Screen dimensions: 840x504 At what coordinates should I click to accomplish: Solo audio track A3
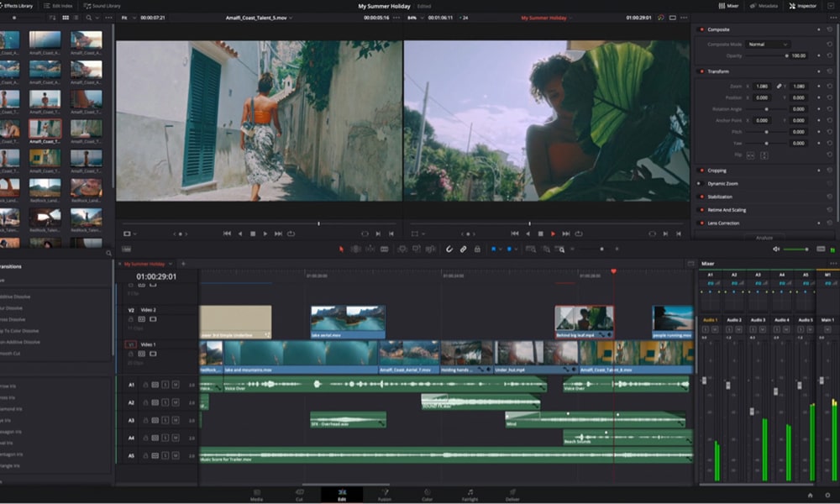click(x=165, y=421)
